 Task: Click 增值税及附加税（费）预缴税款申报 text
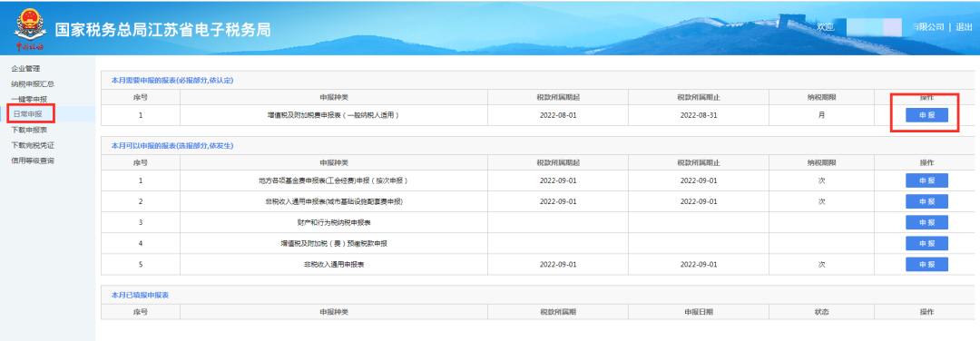[x=334, y=244]
